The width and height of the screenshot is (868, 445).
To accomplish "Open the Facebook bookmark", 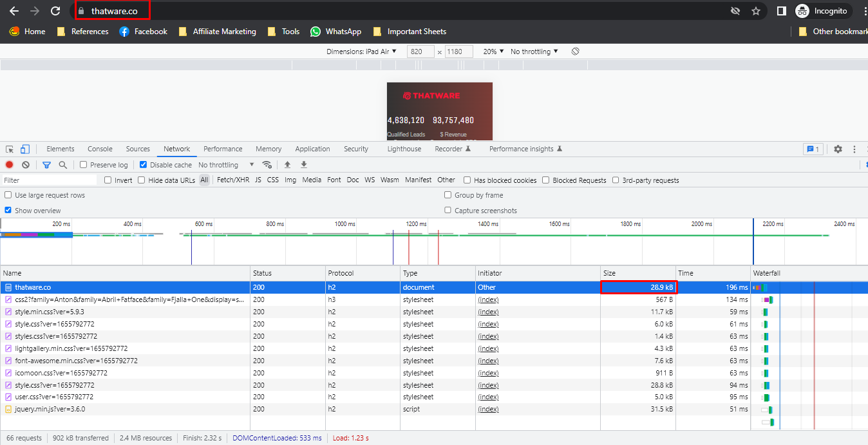I will 143,32.
